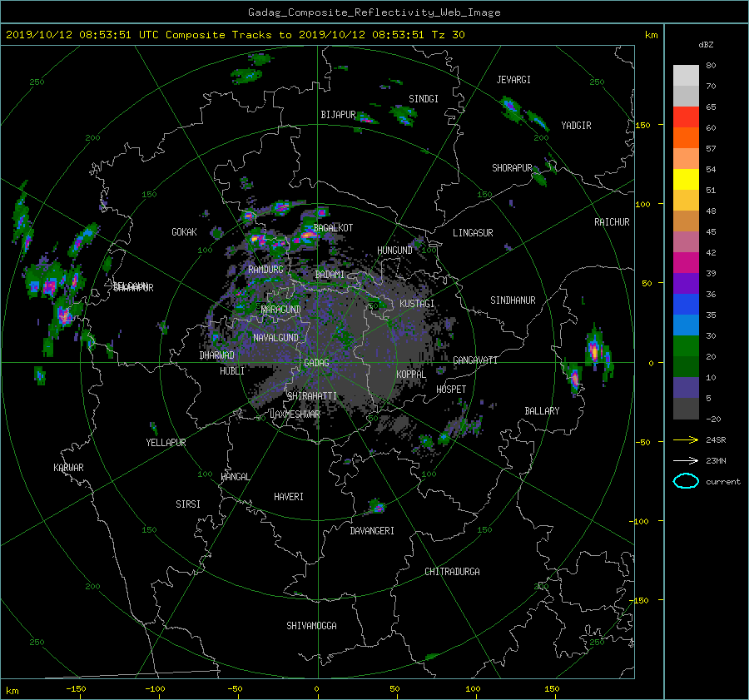This screenshot has height=700, width=749.
Task: Click the 0 value on the bottom axis
Action: 316,689
